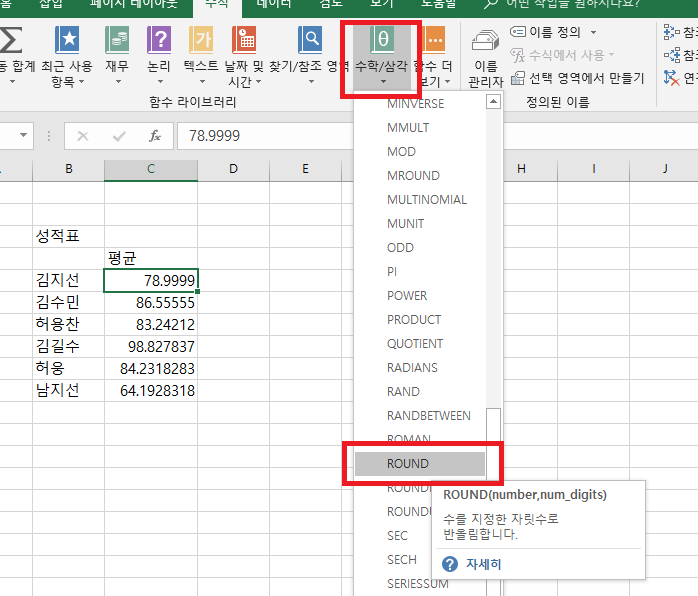This screenshot has height=596, width=698.
Task: Select the cell containing 64.1928318
Action: 151,391
